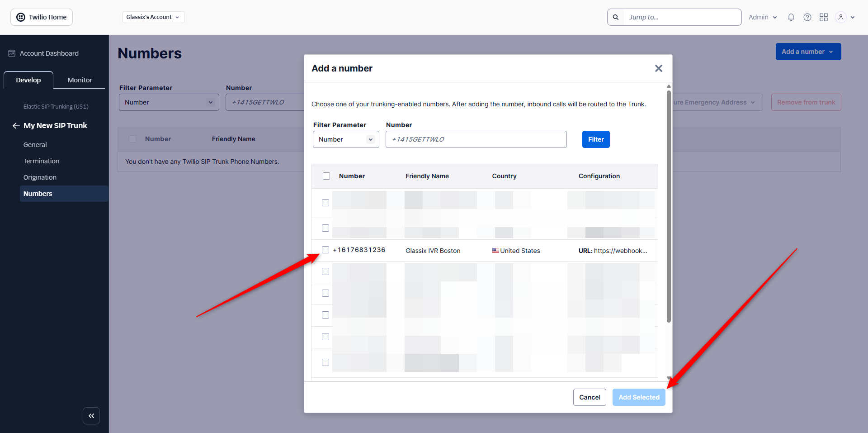Open the help question mark icon
This screenshot has height=433, width=868.
click(x=807, y=17)
